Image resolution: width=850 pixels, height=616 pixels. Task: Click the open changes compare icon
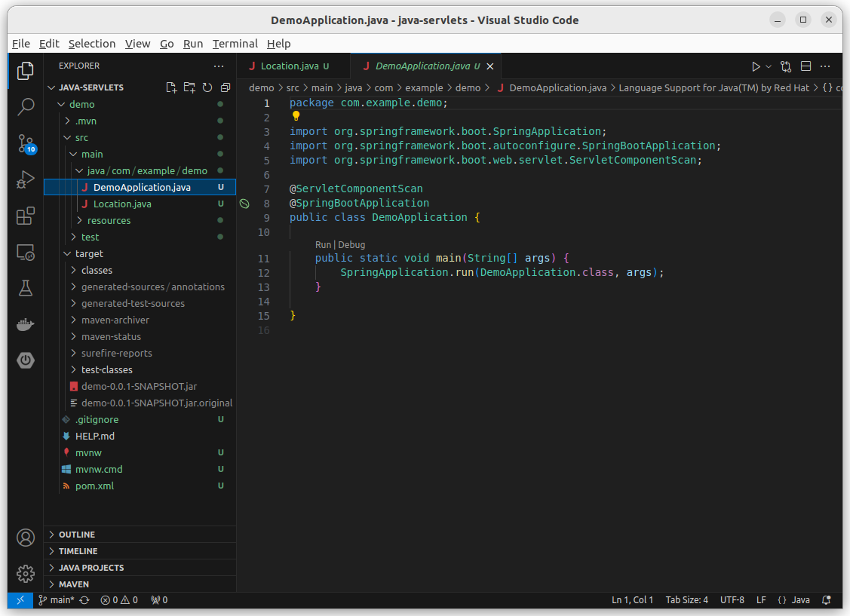pos(785,66)
